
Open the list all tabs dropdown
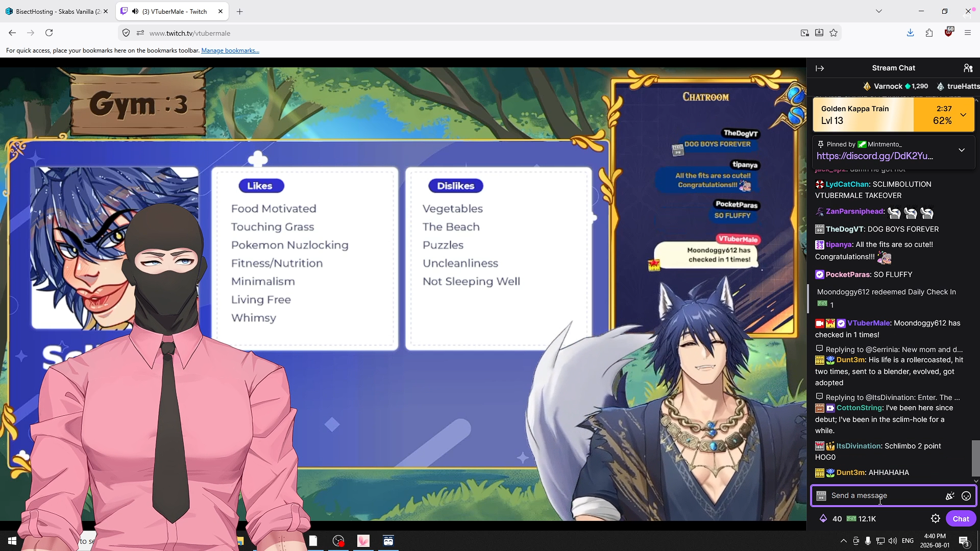[x=879, y=11]
